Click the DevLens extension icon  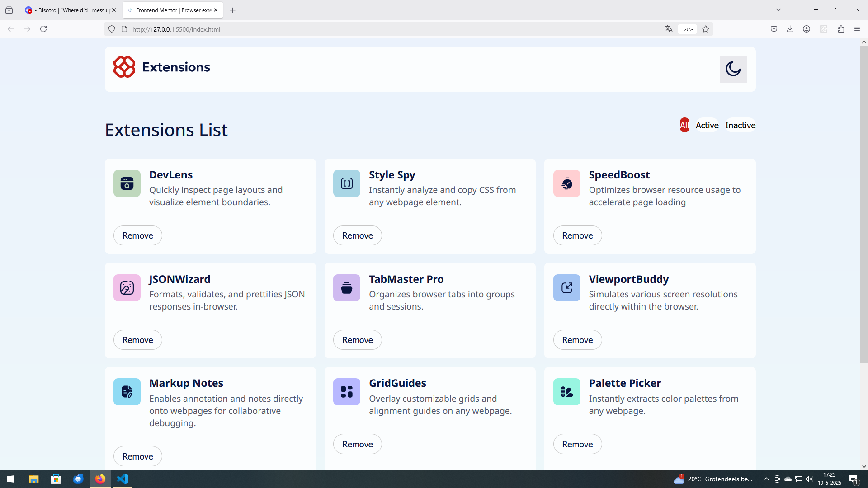(127, 183)
